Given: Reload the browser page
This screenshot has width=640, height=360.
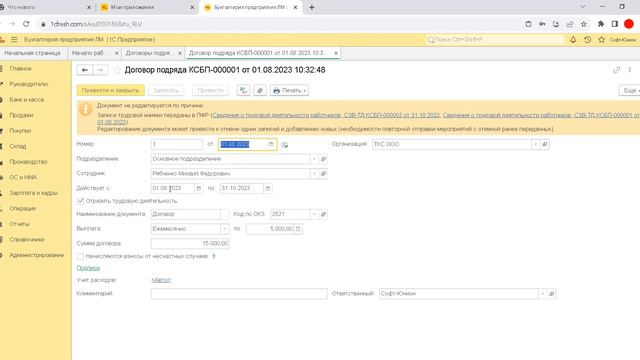Looking at the screenshot, I should [26, 24].
